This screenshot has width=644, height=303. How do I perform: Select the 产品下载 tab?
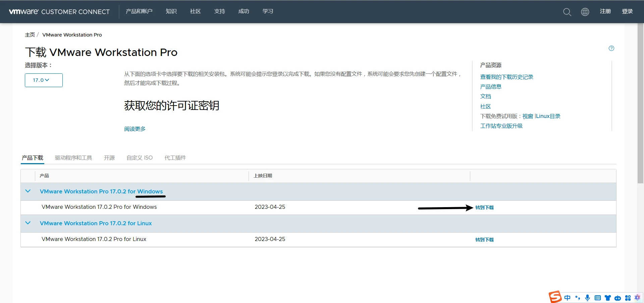[33, 158]
